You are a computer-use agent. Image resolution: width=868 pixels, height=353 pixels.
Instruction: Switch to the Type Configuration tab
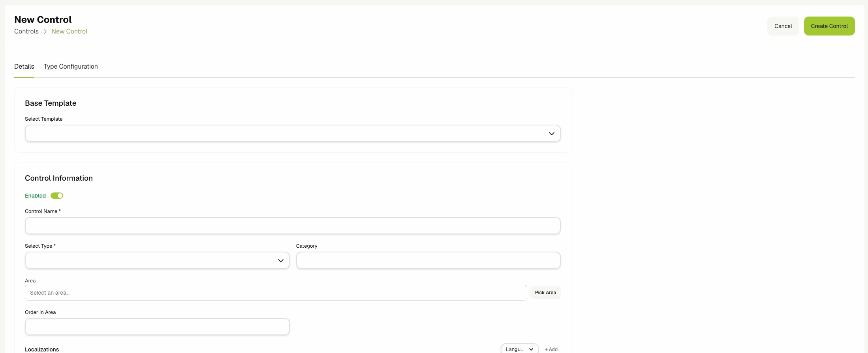71,66
